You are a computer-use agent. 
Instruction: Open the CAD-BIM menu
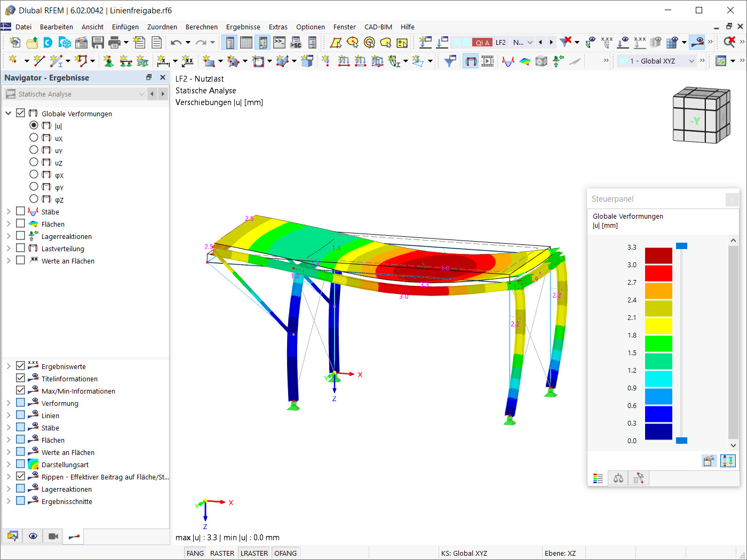378,27
